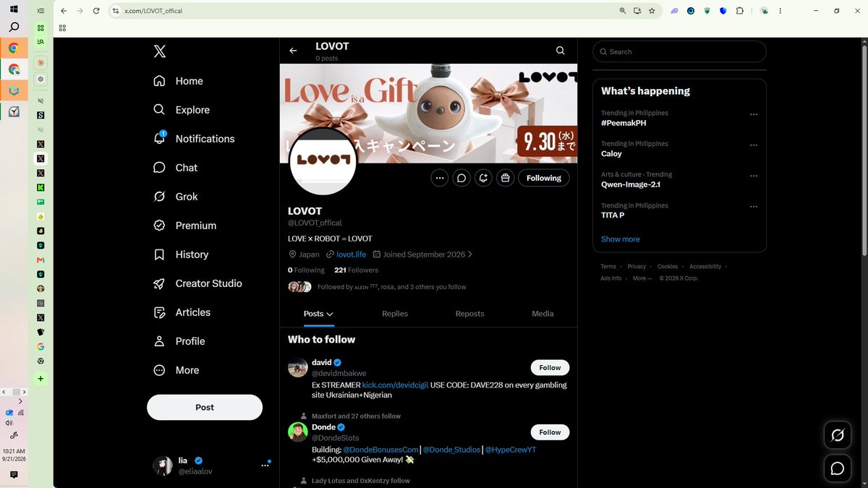Viewport: 868px width, 488px height.
Task: Open LOVOT banner image
Action: 428,113
